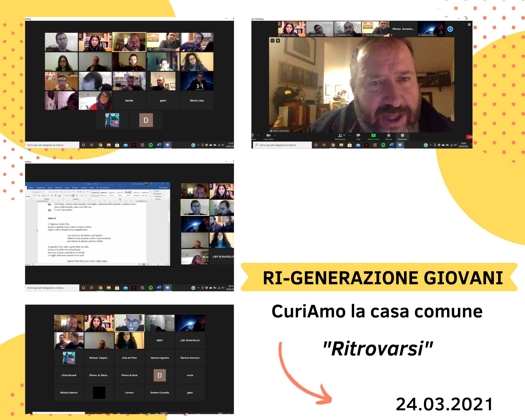Viewport: 525px width, 420px height.
Task: Open the Visualizza tab in Word
Action: point(84,188)
